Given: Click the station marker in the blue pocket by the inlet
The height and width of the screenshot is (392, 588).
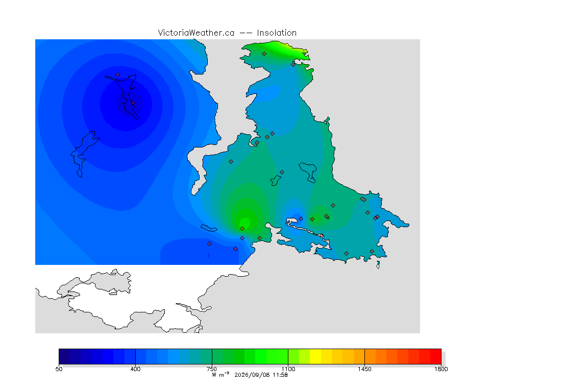Looking at the screenshot, I should (x=301, y=218).
